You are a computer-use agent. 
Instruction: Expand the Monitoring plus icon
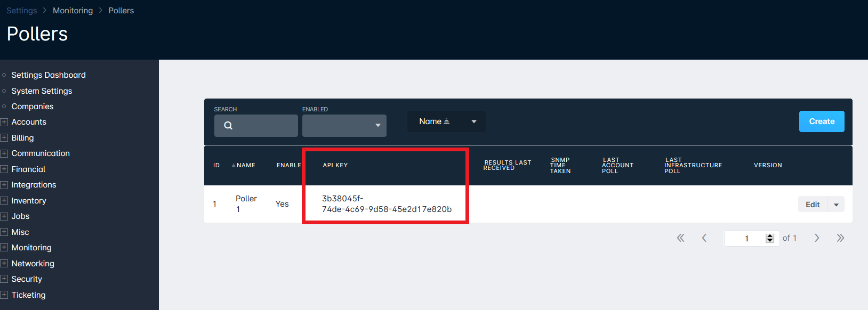[4, 247]
